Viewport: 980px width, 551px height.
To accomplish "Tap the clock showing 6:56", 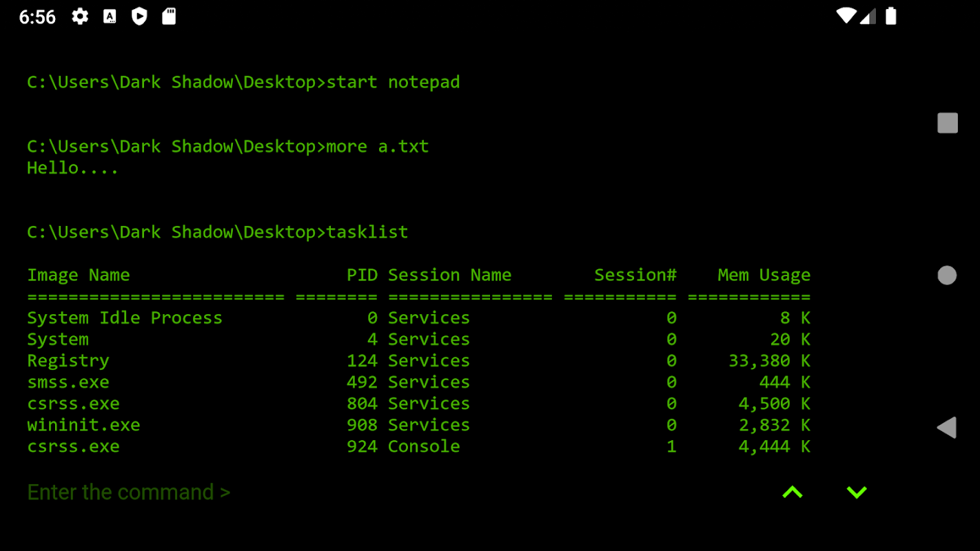I will (x=37, y=17).
